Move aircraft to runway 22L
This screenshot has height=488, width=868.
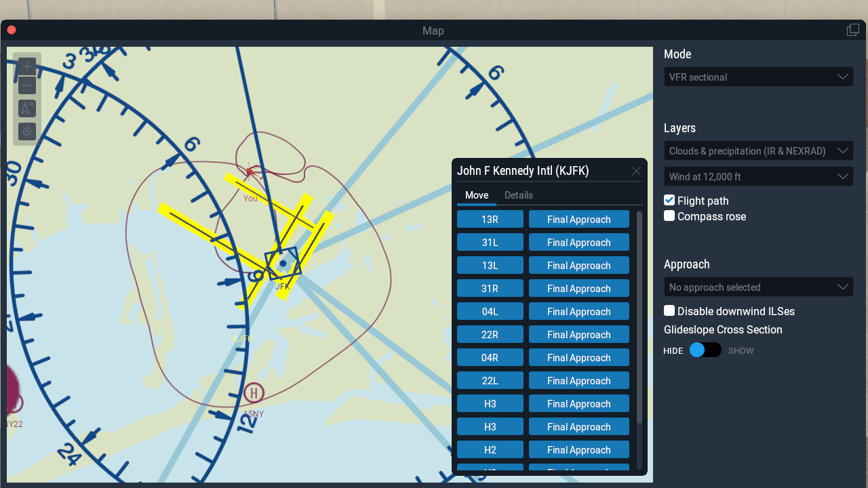[490, 381]
